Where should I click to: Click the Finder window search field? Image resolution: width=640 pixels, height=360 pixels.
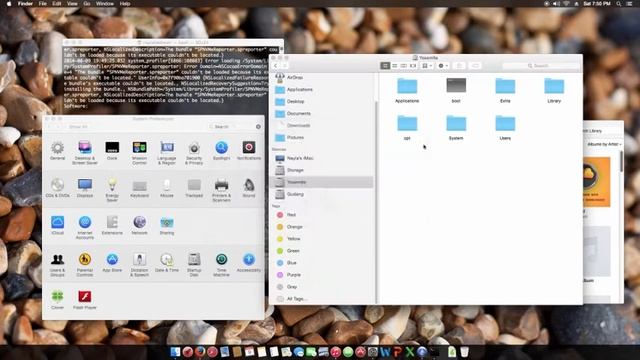point(541,65)
